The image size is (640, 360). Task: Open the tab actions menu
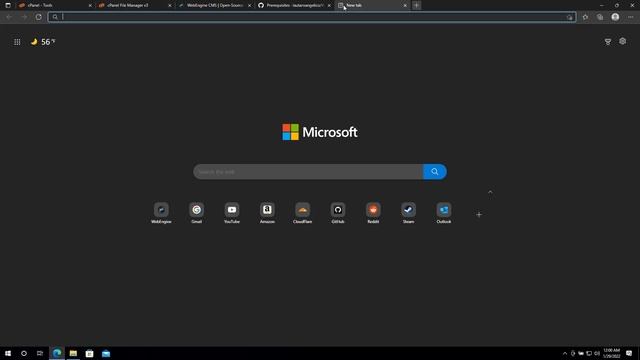tap(8, 5)
